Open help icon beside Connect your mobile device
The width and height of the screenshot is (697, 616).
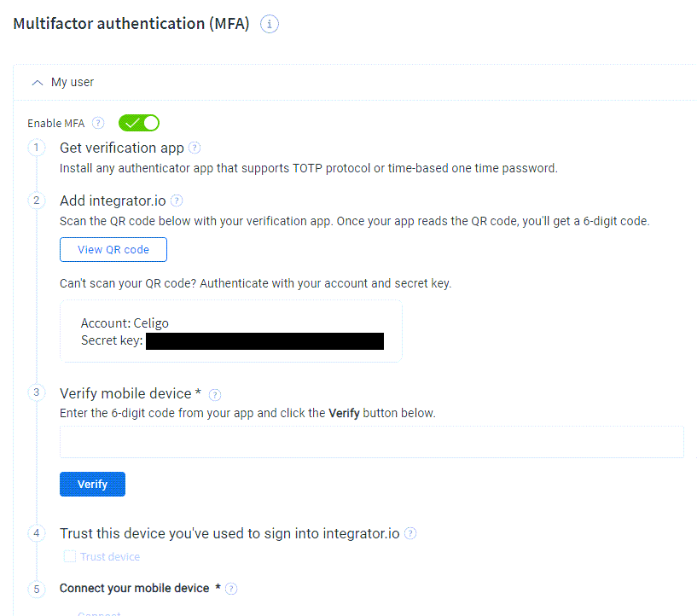coord(231,589)
